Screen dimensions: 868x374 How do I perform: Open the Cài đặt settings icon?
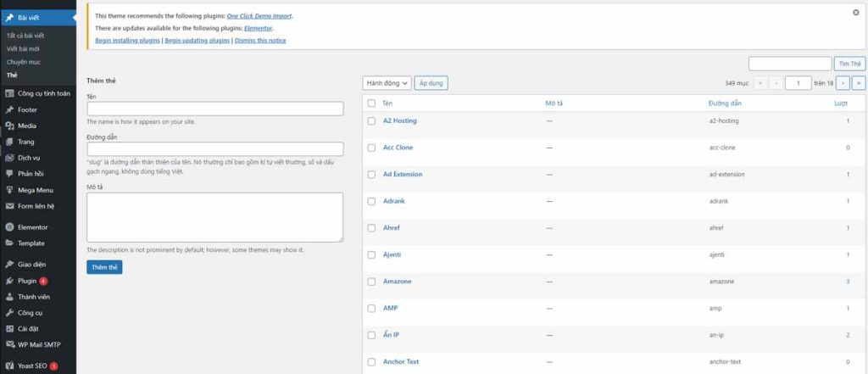[9, 328]
